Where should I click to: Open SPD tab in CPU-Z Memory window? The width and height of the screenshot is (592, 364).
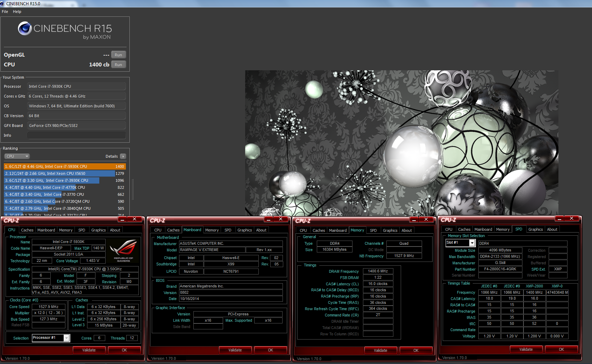(x=373, y=230)
